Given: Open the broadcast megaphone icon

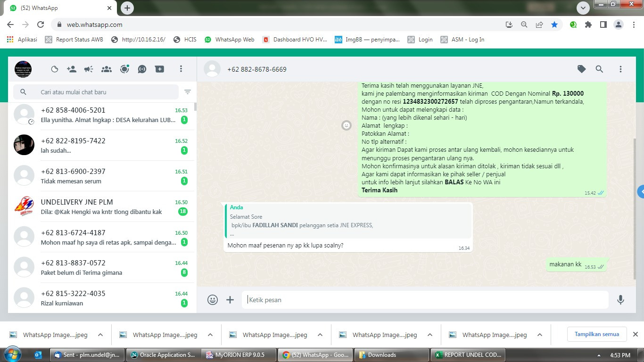Looking at the screenshot, I should coord(89,69).
